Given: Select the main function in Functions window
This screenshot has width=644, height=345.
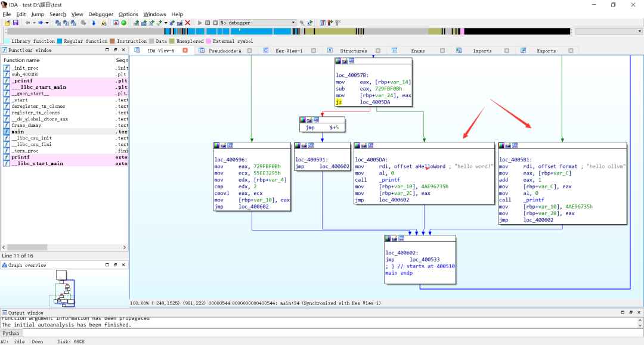Looking at the screenshot, I should coord(18,132).
